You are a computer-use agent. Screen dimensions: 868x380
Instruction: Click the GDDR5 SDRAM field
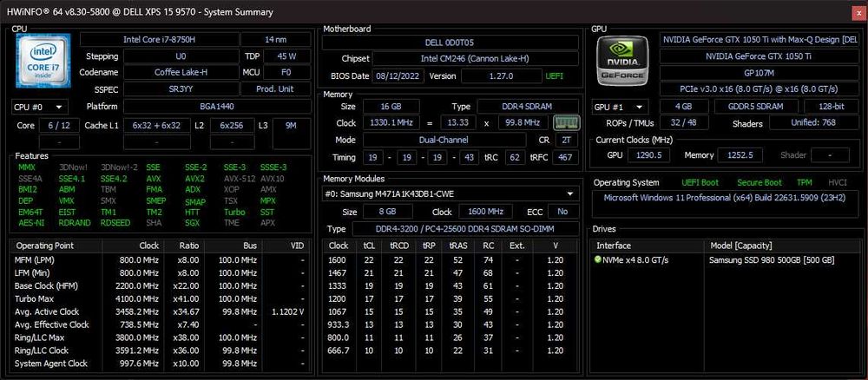(x=756, y=107)
